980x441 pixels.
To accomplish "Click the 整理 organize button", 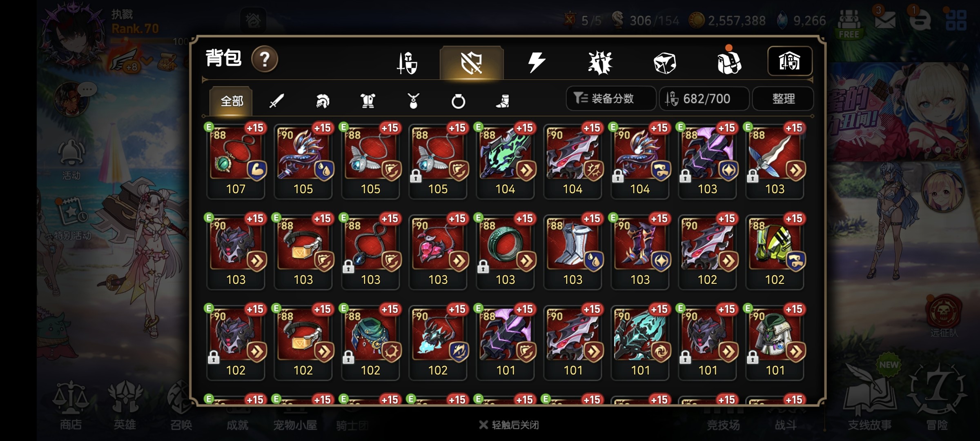I will (783, 98).
